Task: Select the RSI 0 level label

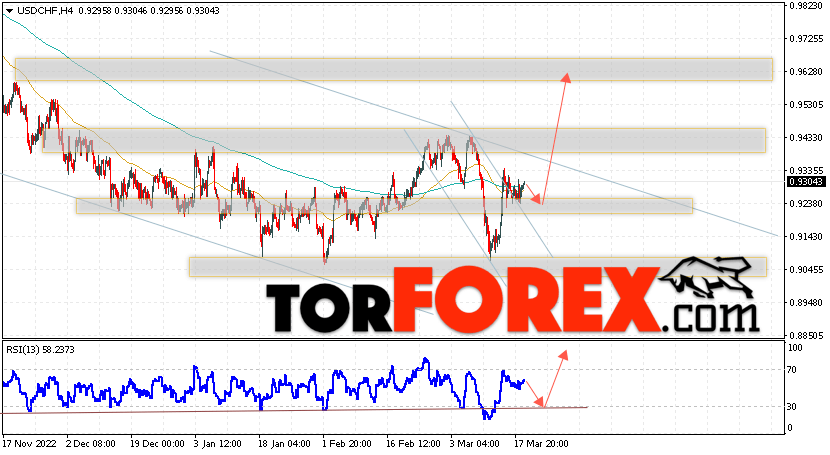Action: point(790,427)
